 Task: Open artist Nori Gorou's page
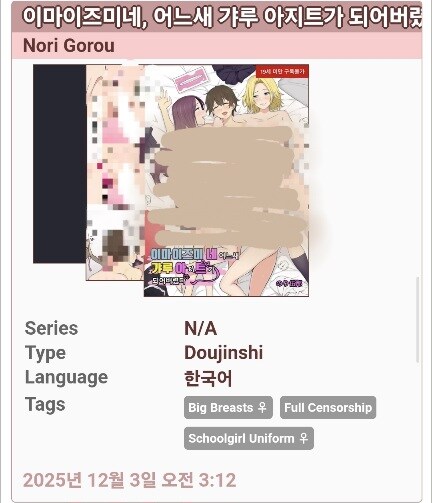tap(69, 46)
